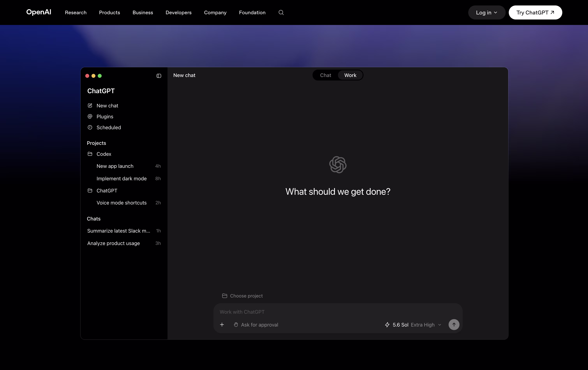Open the Scheduled section

[x=109, y=127]
